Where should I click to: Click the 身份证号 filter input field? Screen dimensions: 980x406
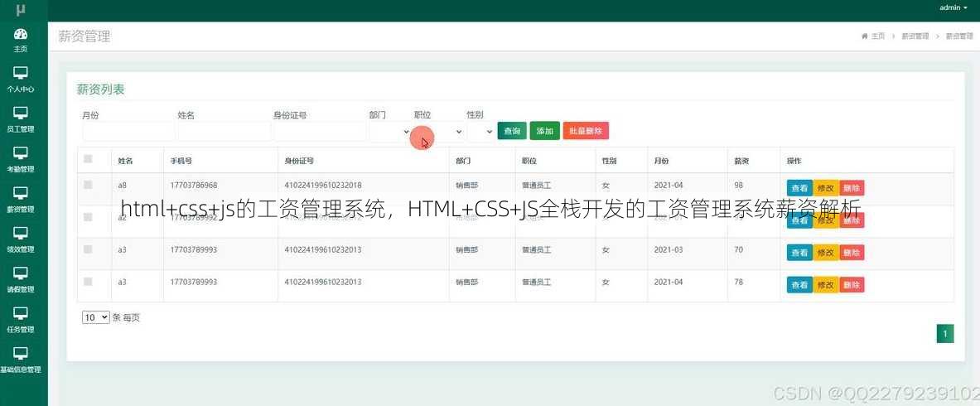click(320, 132)
